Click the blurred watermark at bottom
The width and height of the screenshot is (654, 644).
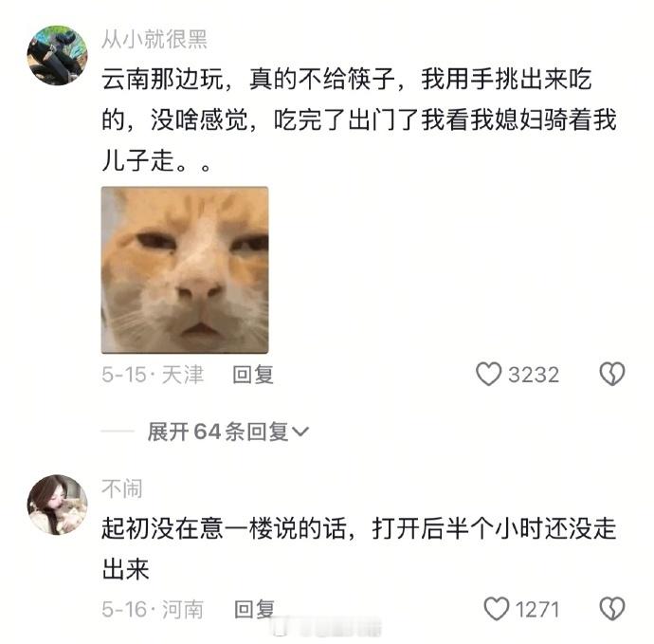tap(326, 627)
